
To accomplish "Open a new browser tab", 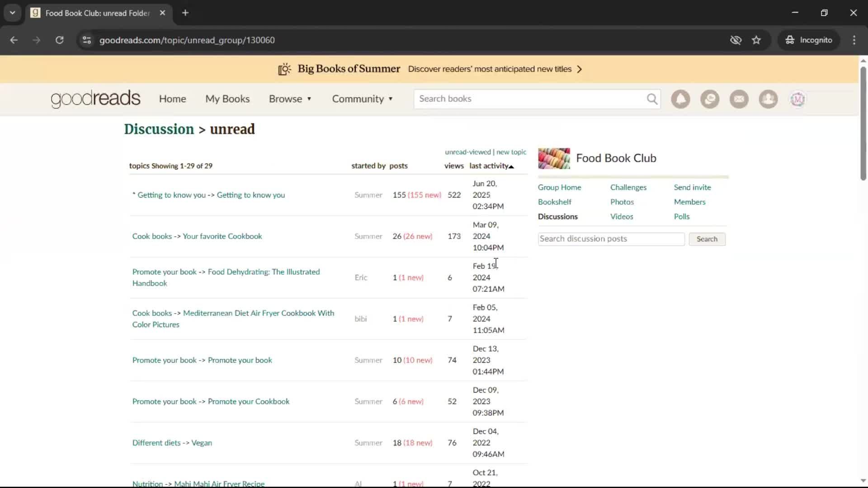I will click(x=185, y=13).
